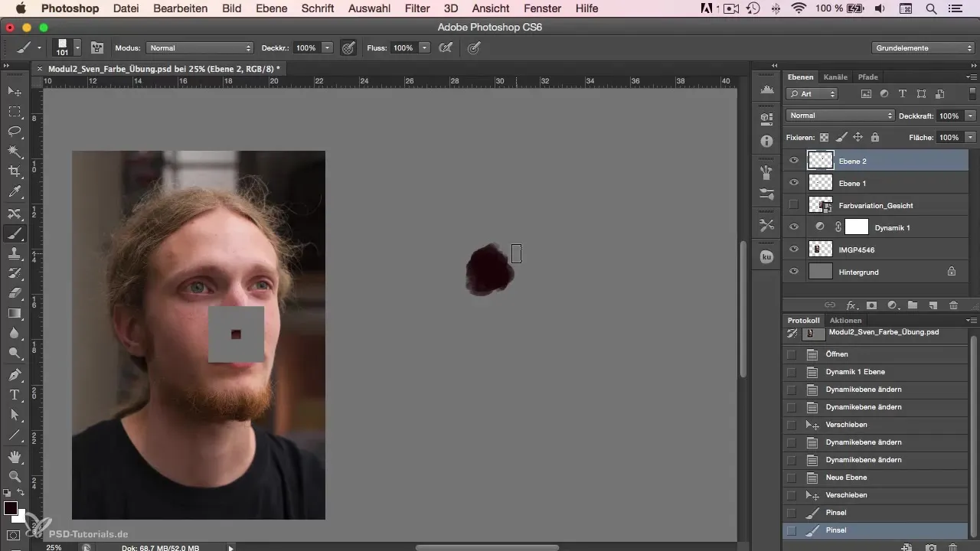The height and width of the screenshot is (551, 980).
Task: Select the Type tool
Action: pyautogui.click(x=15, y=395)
